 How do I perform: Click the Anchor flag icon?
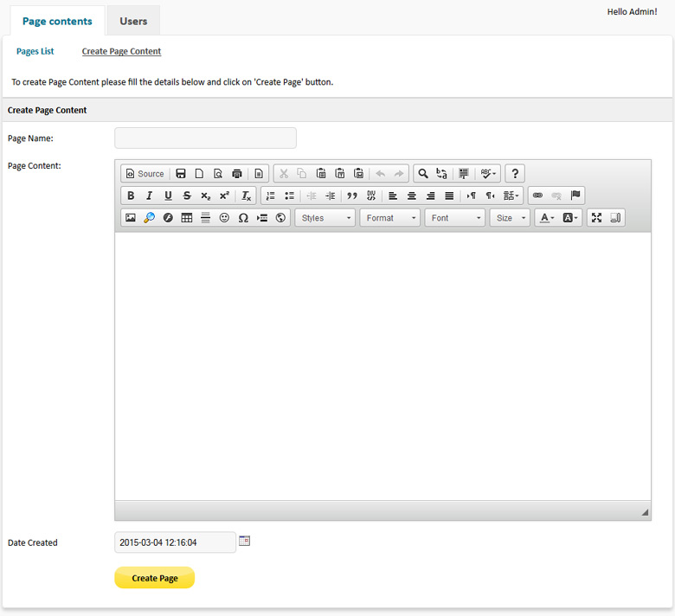(575, 196)
